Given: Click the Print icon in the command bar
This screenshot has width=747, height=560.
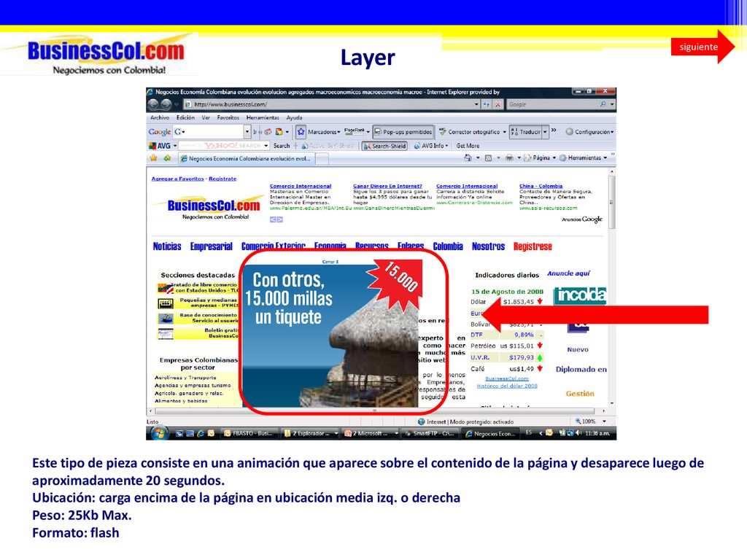Looking at the screenshot, I should (x=509, y=157).
